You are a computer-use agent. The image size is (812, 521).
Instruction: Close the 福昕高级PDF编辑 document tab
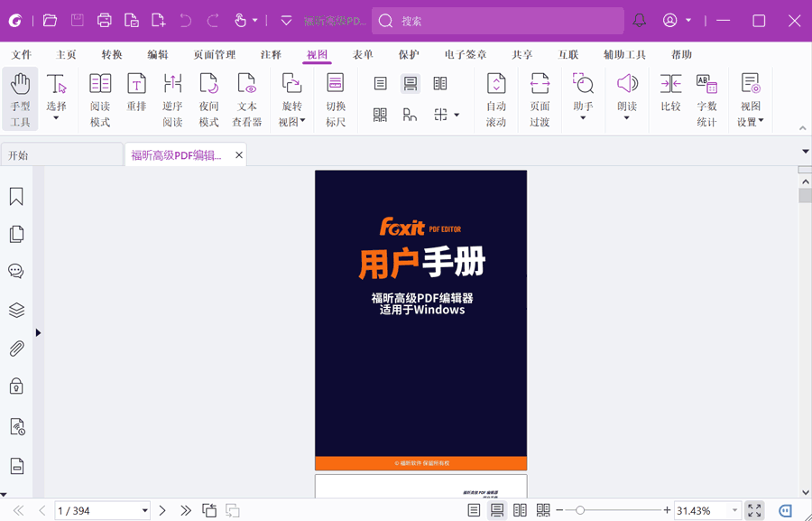[239, 155]
